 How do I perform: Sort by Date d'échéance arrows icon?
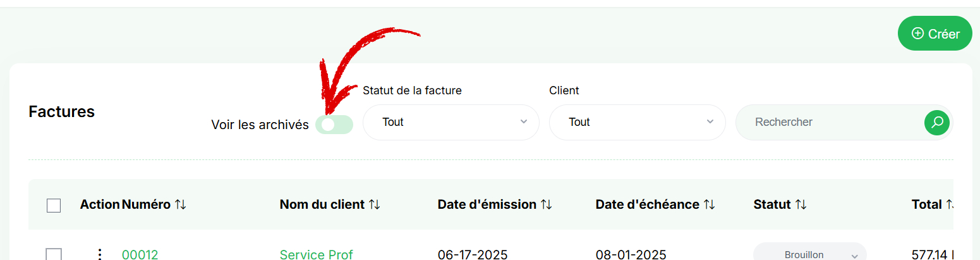[x=710, y=204]
